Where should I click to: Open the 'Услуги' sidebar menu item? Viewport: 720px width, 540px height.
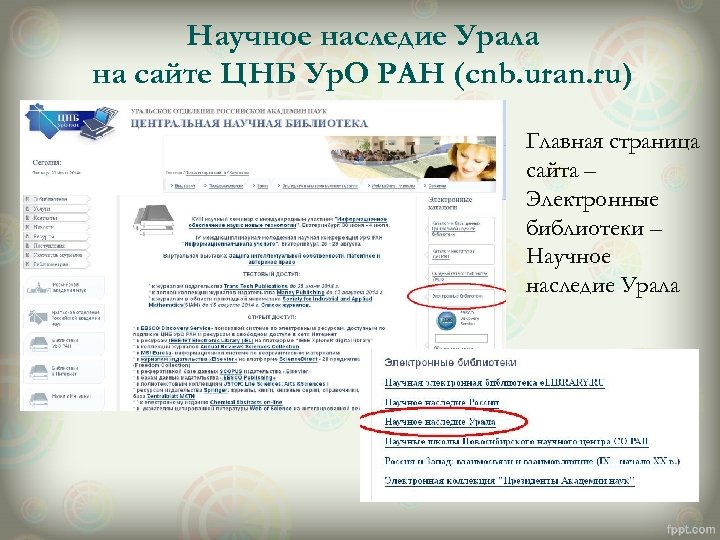point(56,208)
